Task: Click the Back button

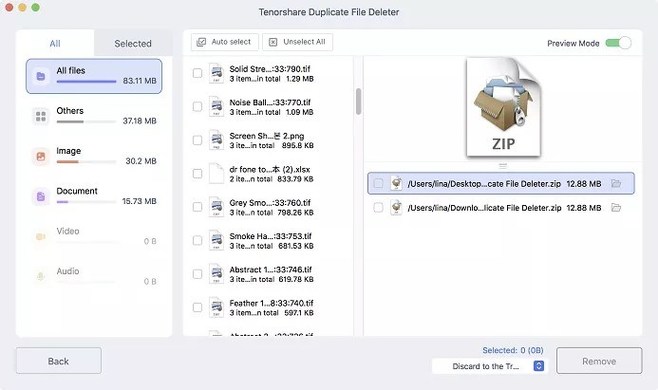Action: point(59,361)
